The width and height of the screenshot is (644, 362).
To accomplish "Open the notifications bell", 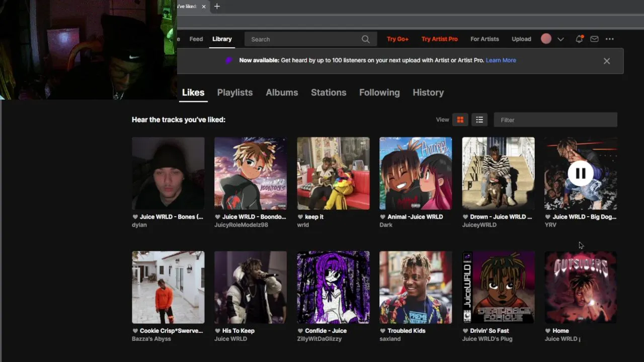I will click(579, 39).
